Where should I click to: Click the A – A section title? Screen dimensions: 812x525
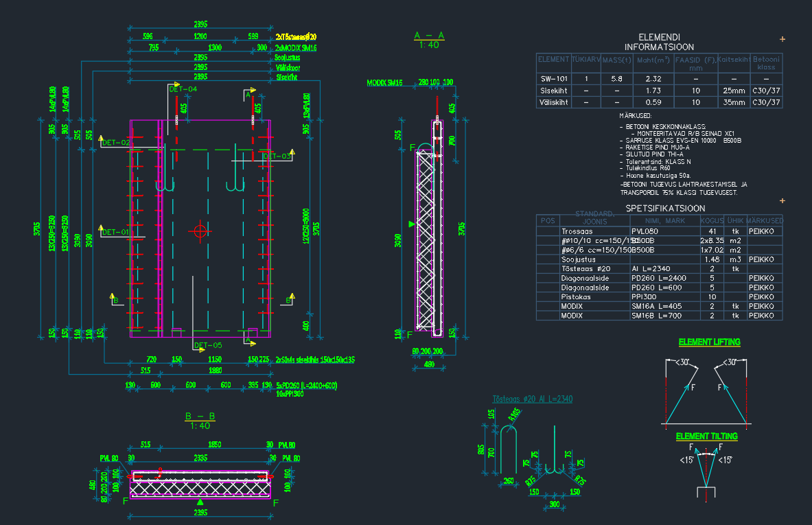429,36
